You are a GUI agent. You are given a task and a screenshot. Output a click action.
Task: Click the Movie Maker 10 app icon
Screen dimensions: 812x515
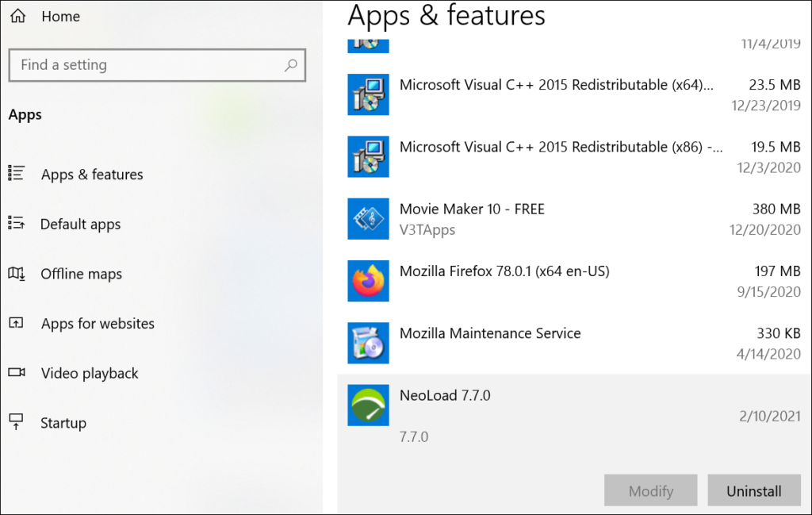tap(368, 219)
